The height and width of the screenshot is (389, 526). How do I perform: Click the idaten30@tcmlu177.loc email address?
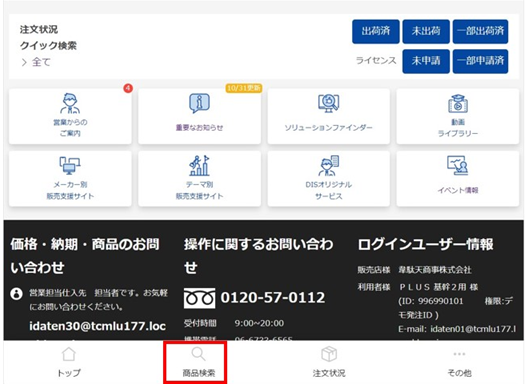click(97, 326)
